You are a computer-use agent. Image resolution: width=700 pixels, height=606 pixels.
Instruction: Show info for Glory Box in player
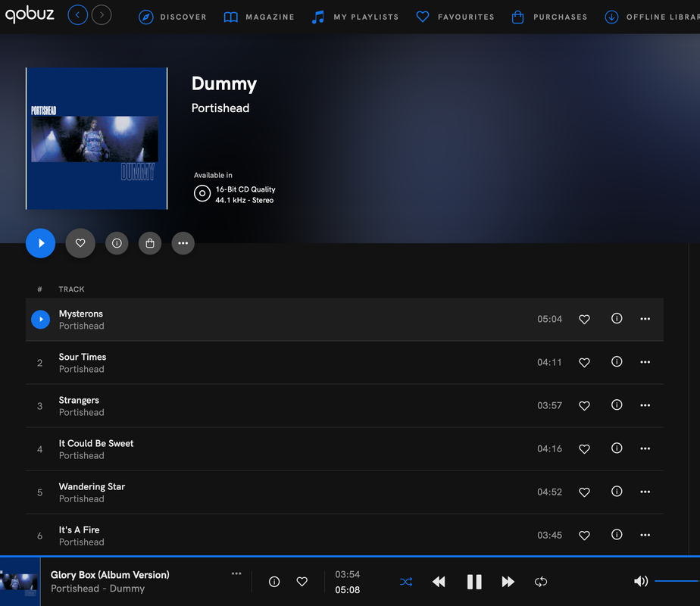(274, 582)
